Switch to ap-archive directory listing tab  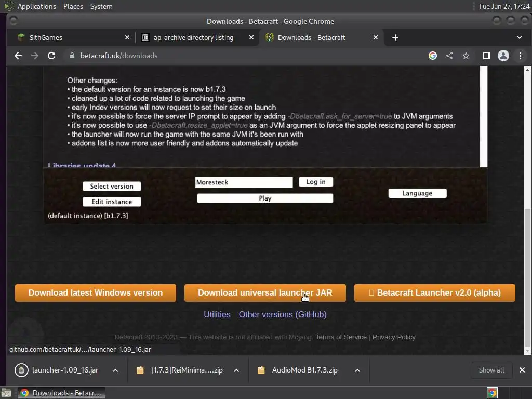pyautogui.click(x=197, y=37)
